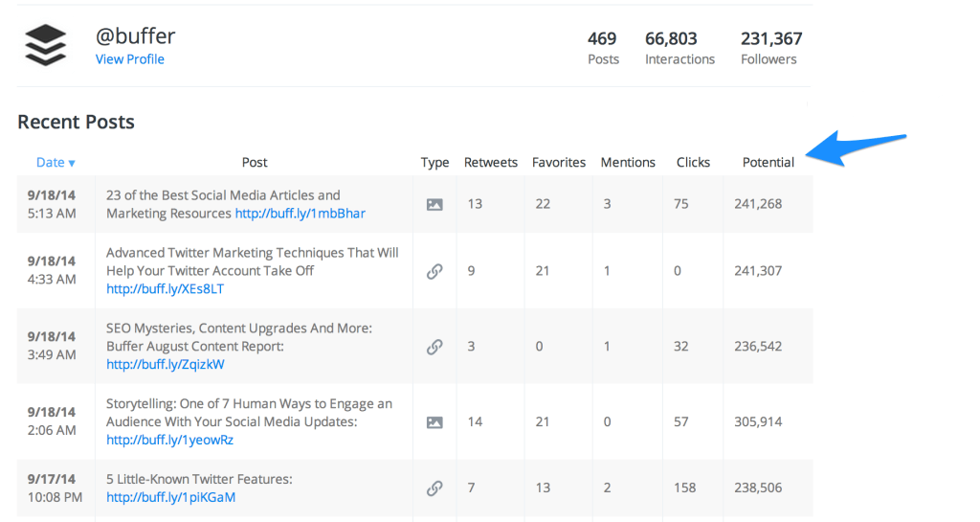Click link type icon for SEO Mysteries post
The height and width of the screenshot is (522, 980).
[434, 347]
